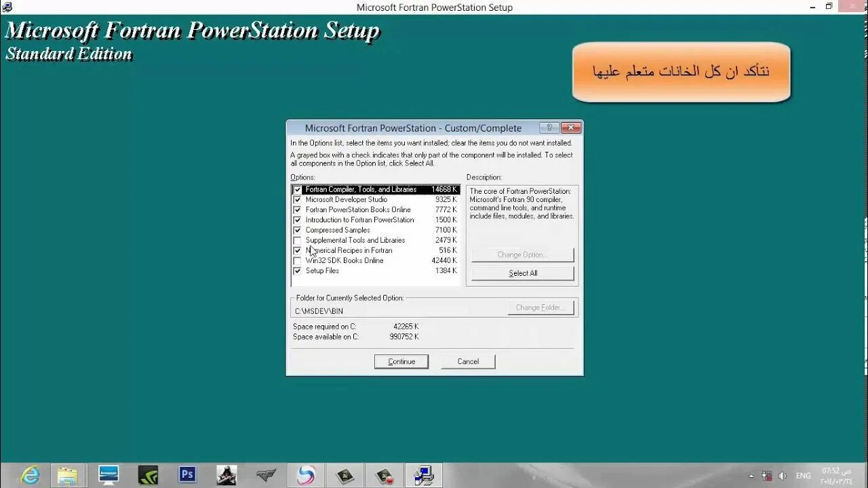The height and width of the screenshot is (488, 868).
Task: Toggle the Fortran Compiler, Tools, and Libraries checkbox
Action: tap(297, 190)
